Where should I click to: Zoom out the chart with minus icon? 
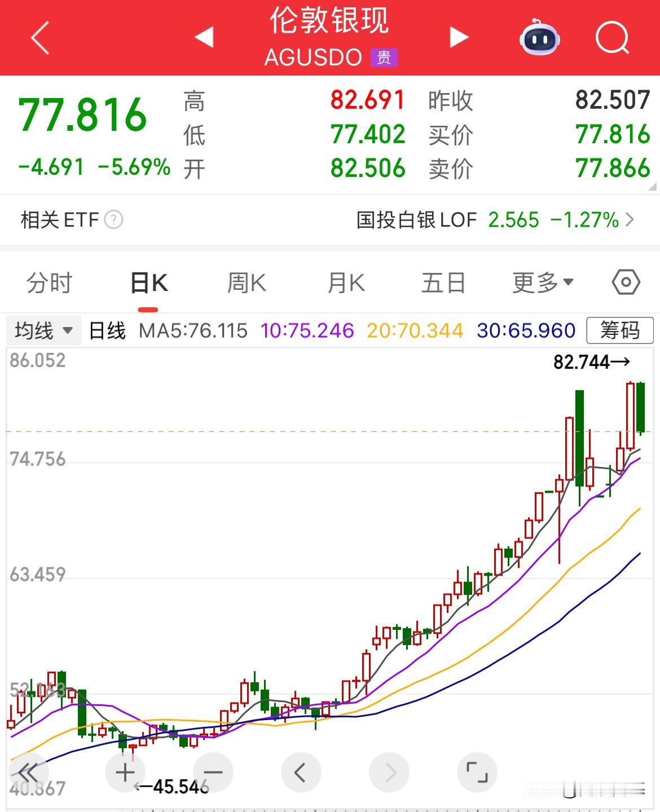click(212, 773)
